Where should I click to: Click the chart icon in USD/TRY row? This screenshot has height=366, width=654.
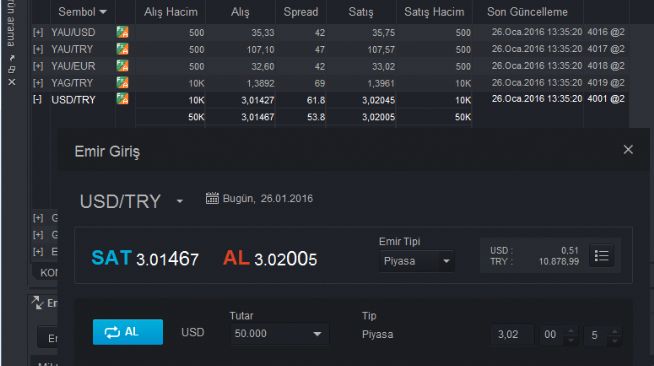122,99
